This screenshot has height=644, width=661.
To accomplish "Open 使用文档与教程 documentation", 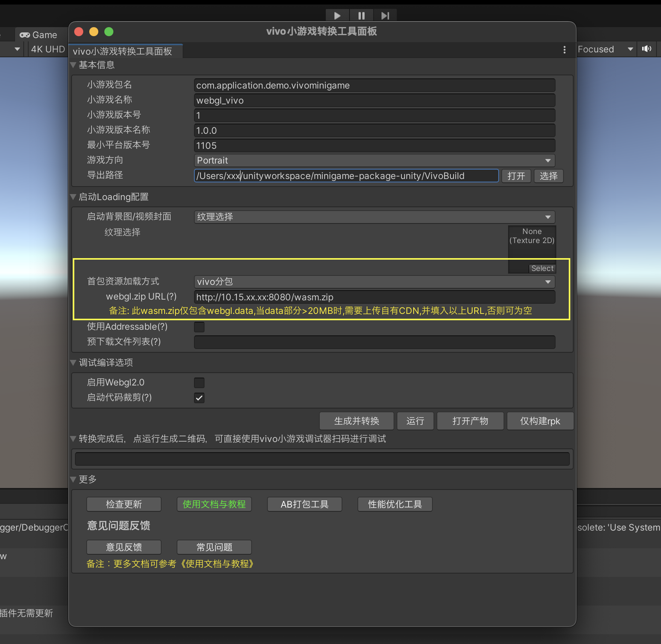I will 214,504.
